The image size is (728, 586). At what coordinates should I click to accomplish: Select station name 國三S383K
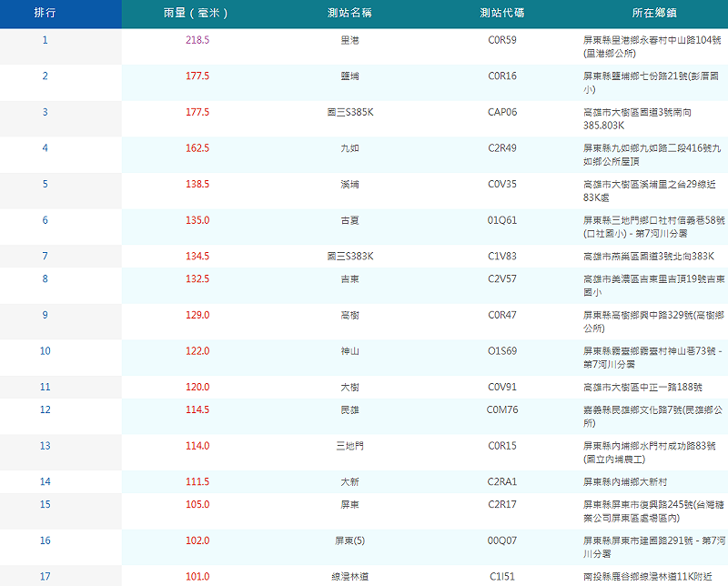click(x=350, y=257)
